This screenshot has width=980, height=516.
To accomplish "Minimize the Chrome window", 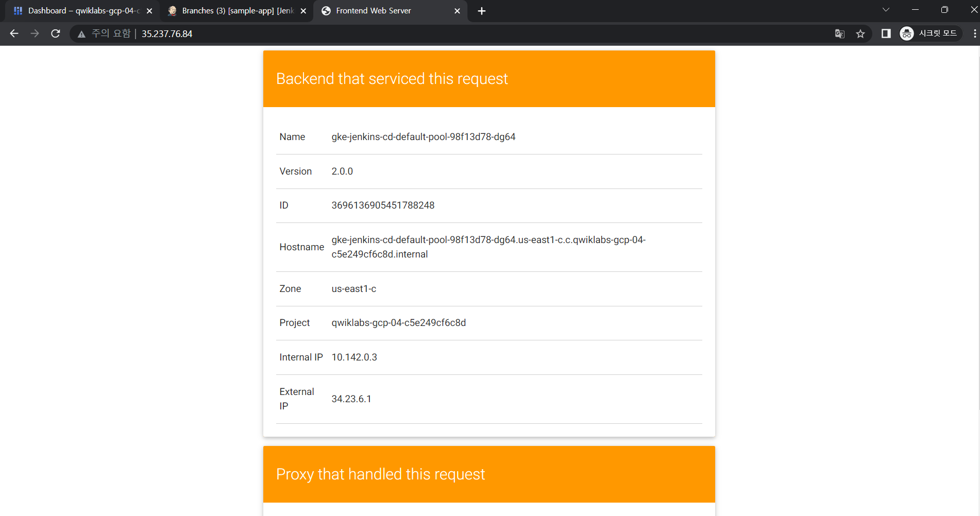I will 915,10.
